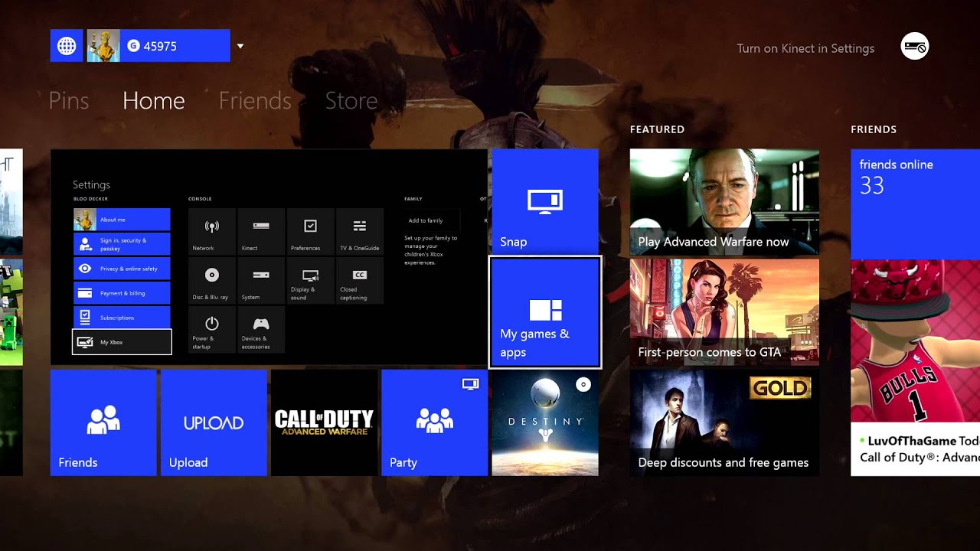The image size is (980, 551).
Task: Open the Minecraft tile at left edge
Action: 11,312
